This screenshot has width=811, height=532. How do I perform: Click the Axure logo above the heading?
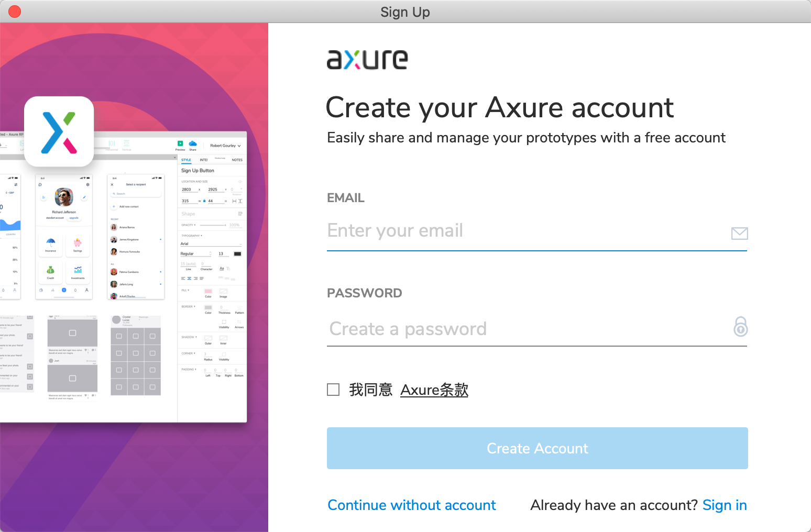pos(367,60)
